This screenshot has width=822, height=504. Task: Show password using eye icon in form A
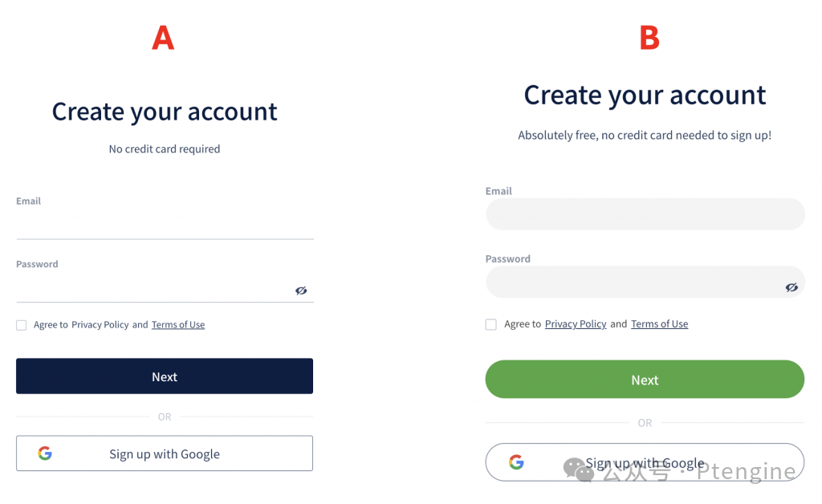301,291
